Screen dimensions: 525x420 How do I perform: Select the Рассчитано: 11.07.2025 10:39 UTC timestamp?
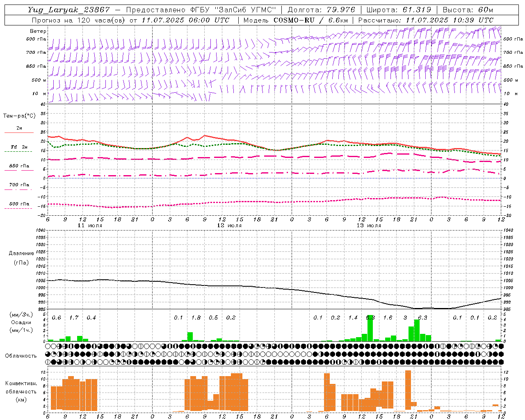[x=426, y=20]
